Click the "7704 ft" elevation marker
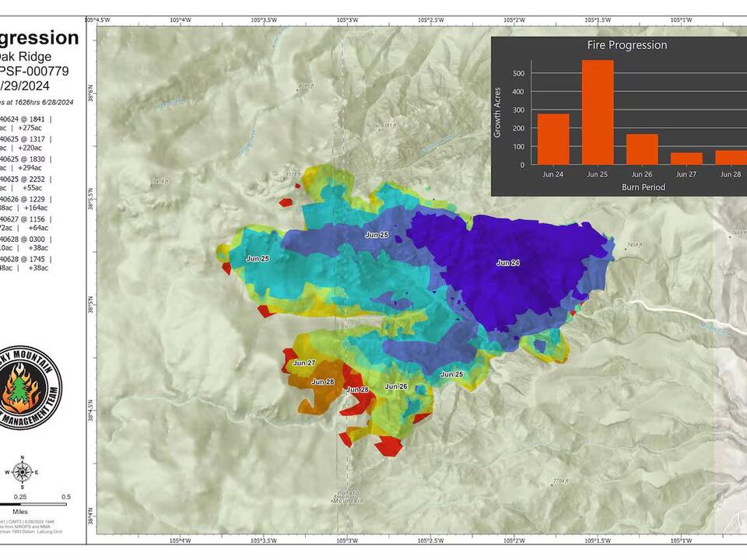747x560 pixels. 561,481
